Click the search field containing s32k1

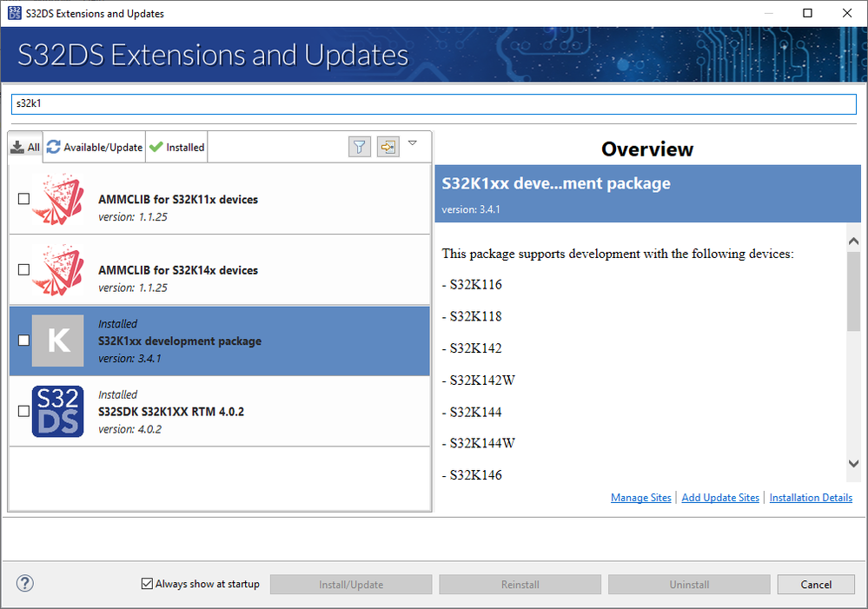pos(434,103)
